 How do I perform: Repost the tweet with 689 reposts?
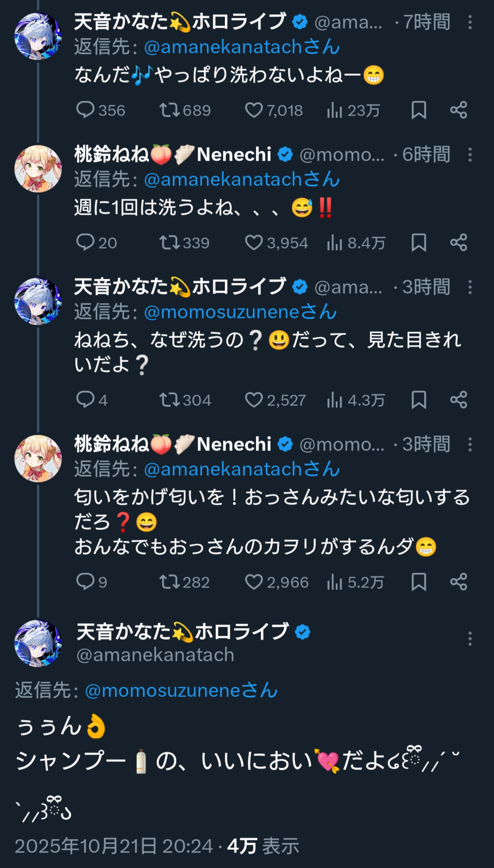click(x=170, y=110)
